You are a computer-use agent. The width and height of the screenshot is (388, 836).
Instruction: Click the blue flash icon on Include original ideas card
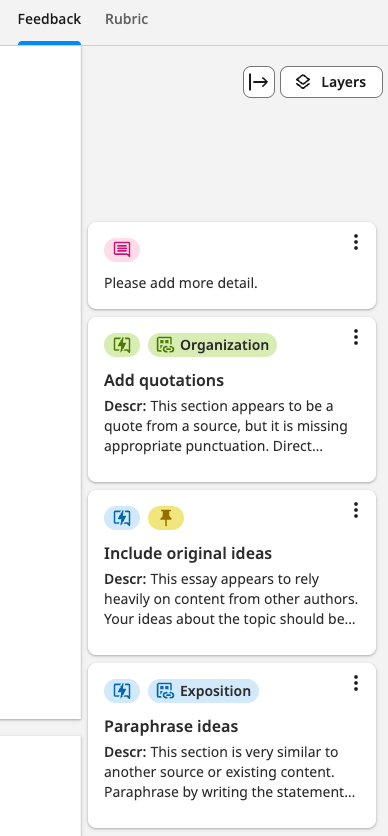pos(122,518)
